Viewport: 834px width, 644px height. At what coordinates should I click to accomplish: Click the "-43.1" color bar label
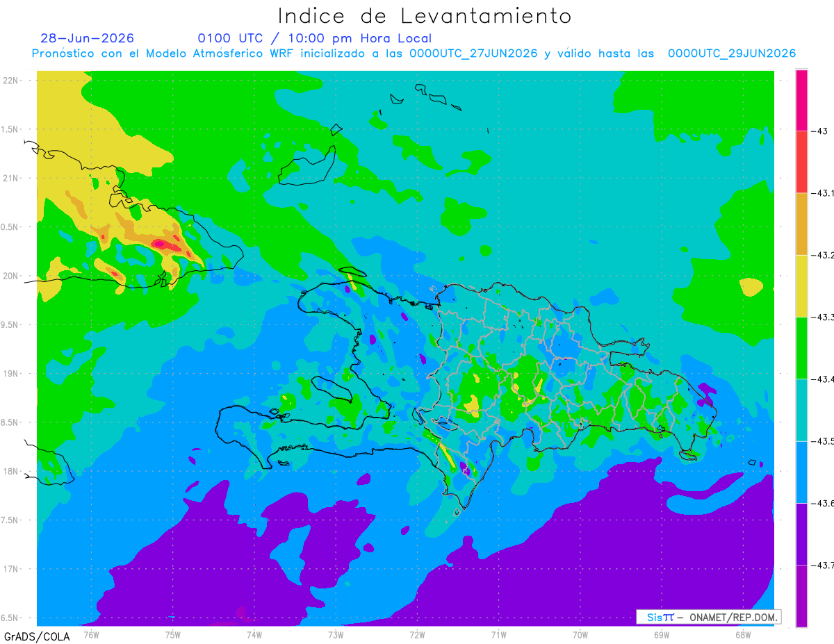pyautogui.click(x=823, y=193)
